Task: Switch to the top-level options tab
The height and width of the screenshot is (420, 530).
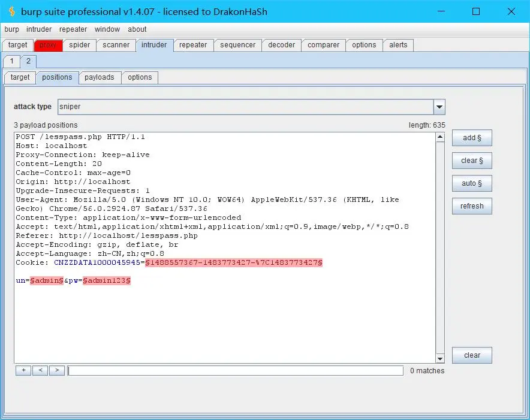Action: pos(364,45)
